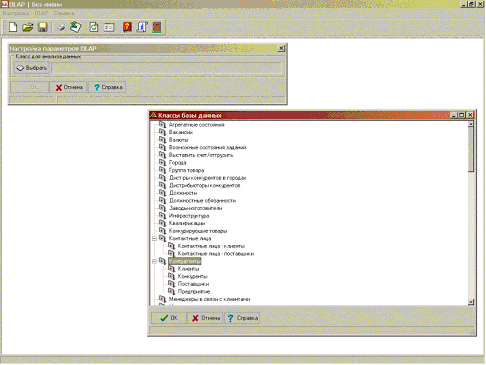This screenshot has width=486, height=365.
Task: Print with the printer toolbar icon
Action: 61,27
